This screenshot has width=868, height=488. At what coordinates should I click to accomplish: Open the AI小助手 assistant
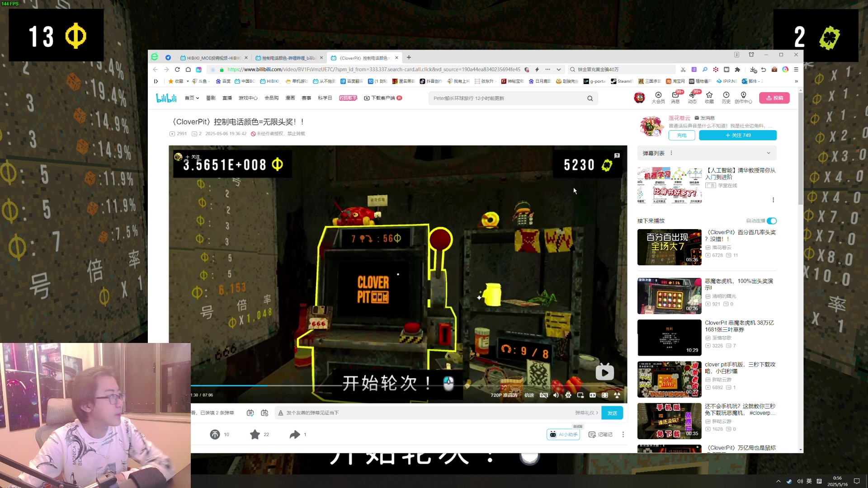click(563, 435)
